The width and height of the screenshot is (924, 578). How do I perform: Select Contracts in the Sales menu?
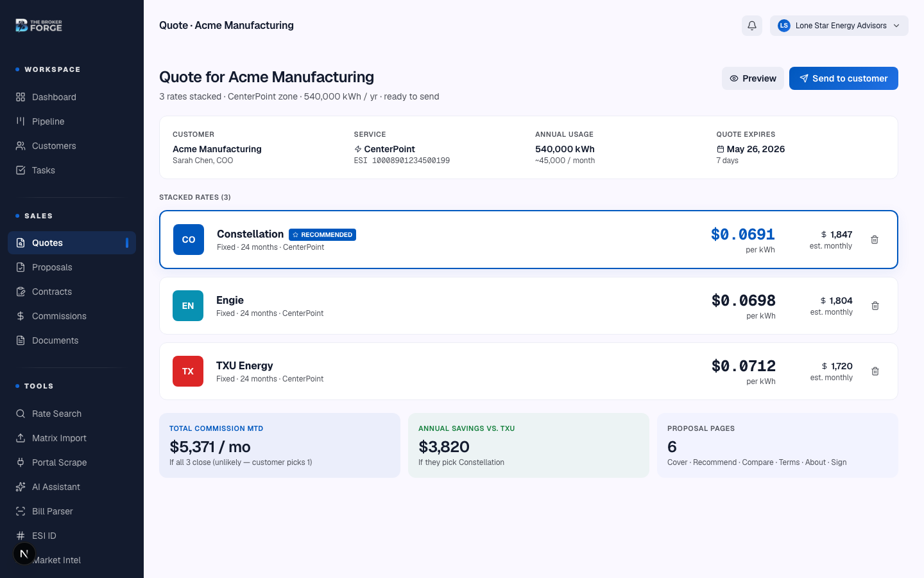click(x=72, y=292)
